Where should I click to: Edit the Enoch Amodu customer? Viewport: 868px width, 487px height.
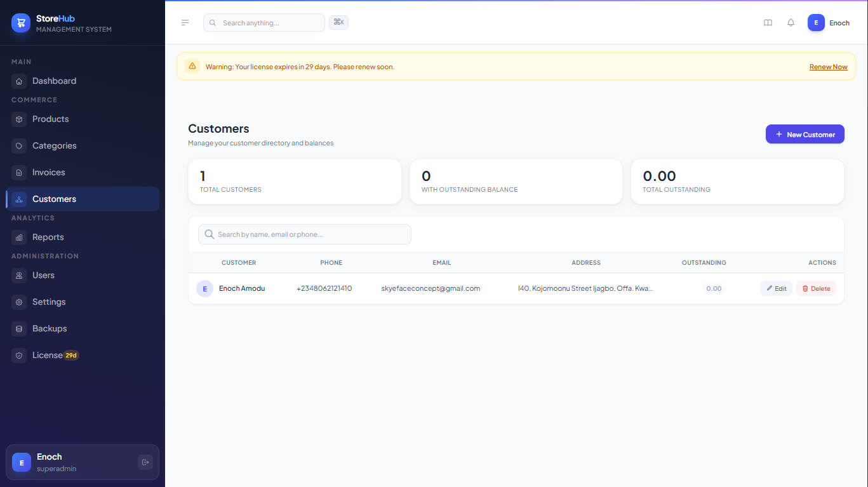pos(776,288)
